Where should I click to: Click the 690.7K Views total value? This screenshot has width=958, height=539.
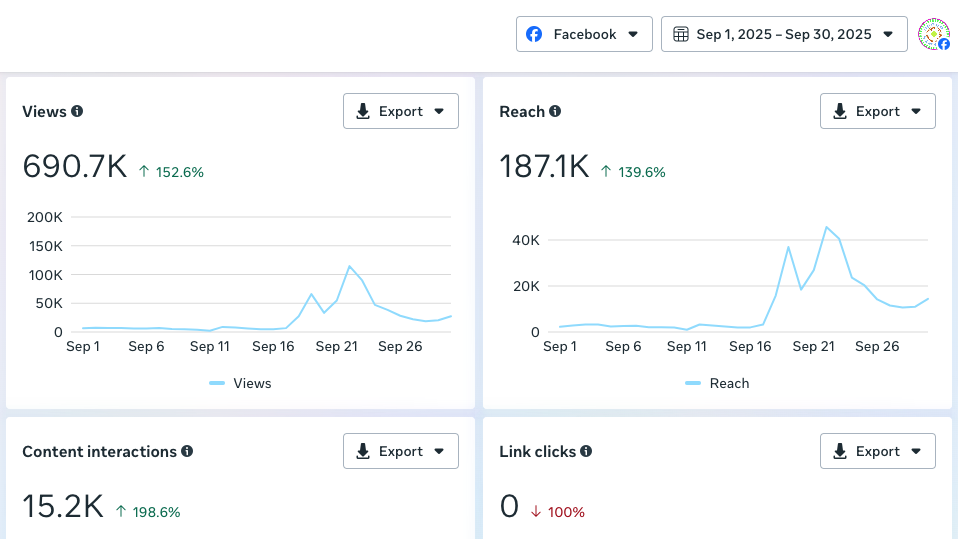tap(75, 167)
